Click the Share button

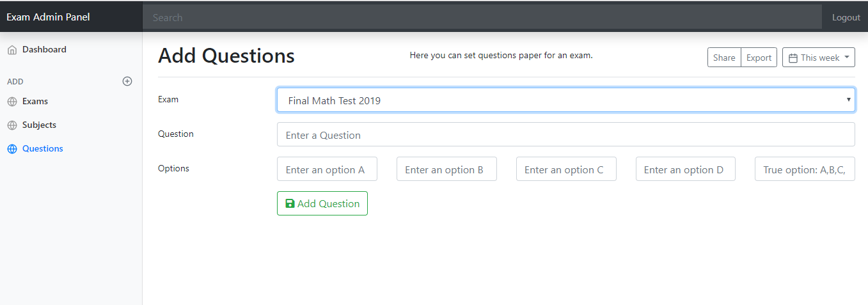724,58
